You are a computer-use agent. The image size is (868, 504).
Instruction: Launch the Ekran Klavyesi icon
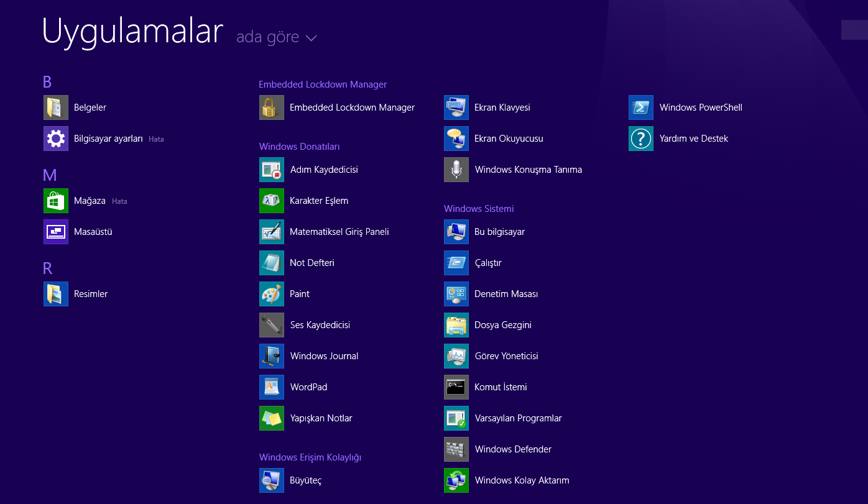coord(456,108)
